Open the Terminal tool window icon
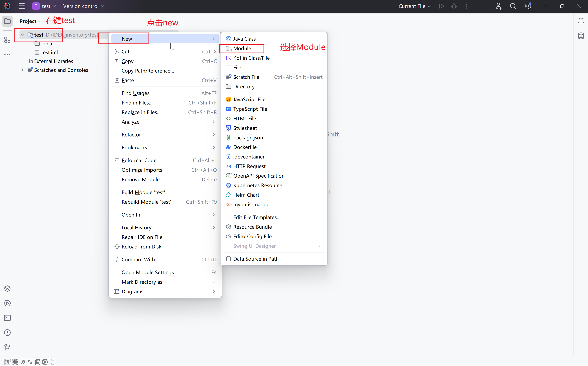 pos(7,318)
